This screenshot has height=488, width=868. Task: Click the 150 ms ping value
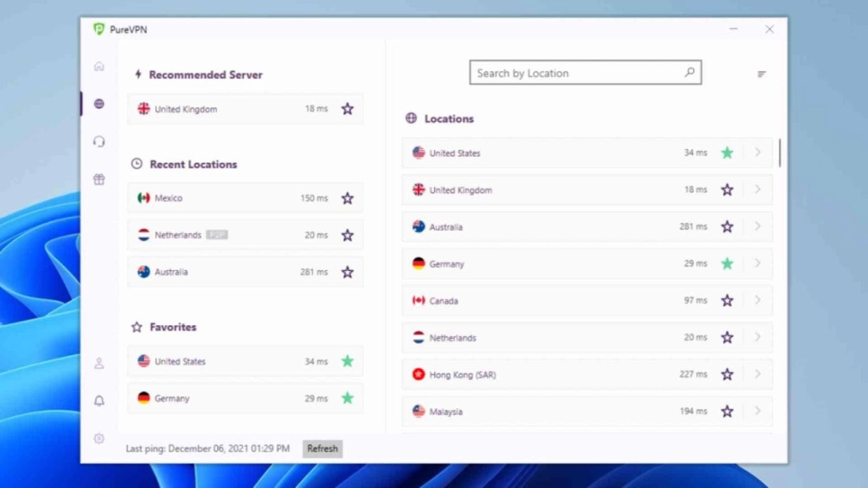point(314,198)
